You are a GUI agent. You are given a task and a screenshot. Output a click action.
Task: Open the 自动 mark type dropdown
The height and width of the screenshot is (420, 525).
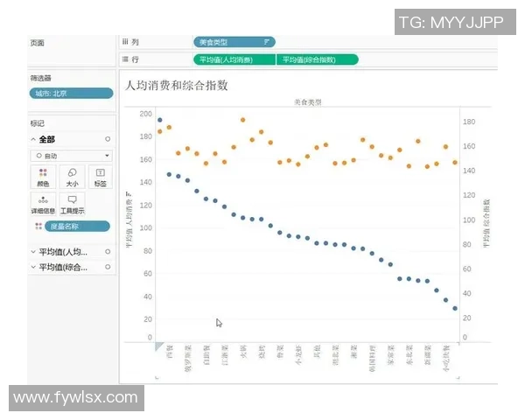click(72, 156)
